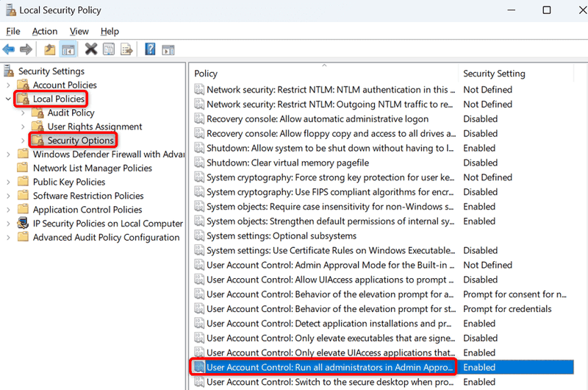
Task: Click Prompt for consent for n... setting value
Action: (x=514, y=294)
